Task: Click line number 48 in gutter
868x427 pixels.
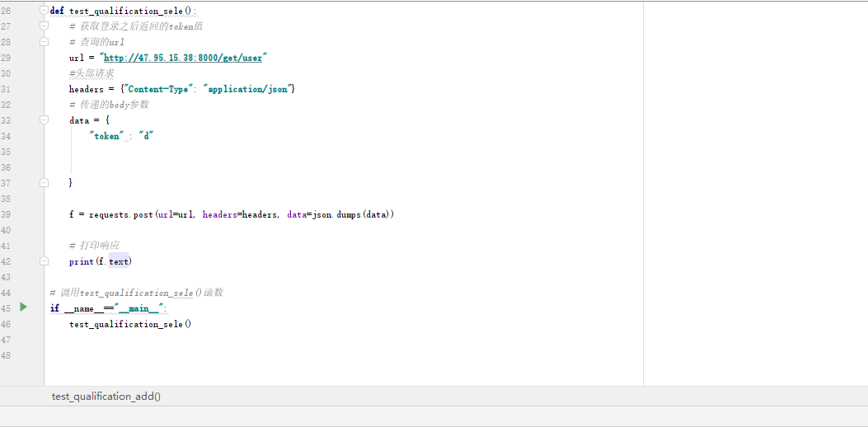Action: 6,355
